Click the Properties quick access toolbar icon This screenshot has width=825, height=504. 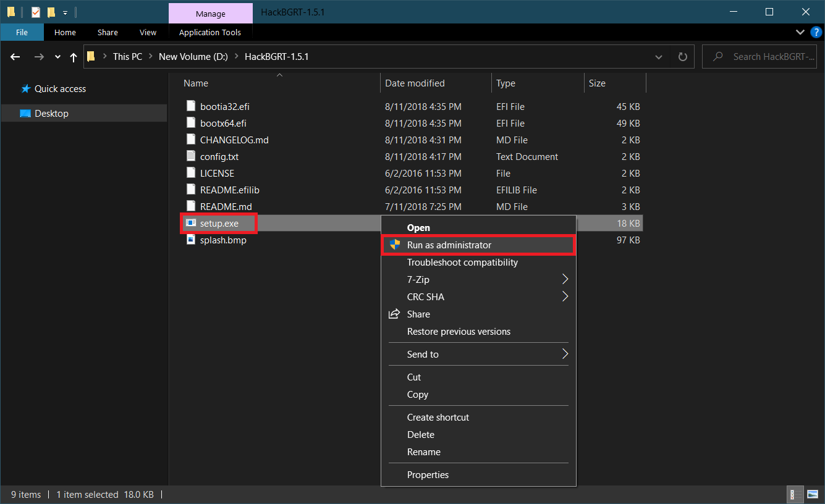(x=35, y=12)
